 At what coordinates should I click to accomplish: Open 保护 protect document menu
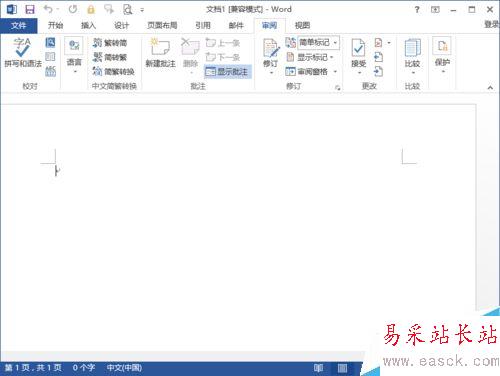coord(442,54)
